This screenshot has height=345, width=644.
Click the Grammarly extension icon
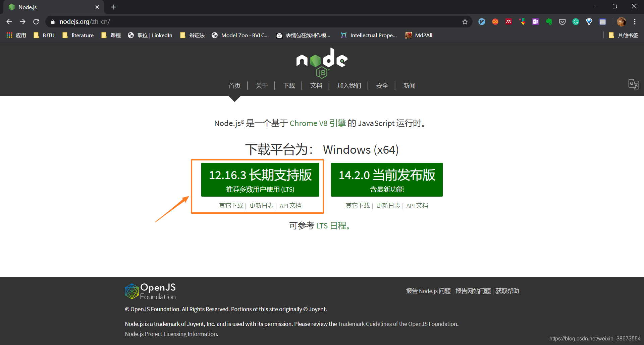click(576, 22)
